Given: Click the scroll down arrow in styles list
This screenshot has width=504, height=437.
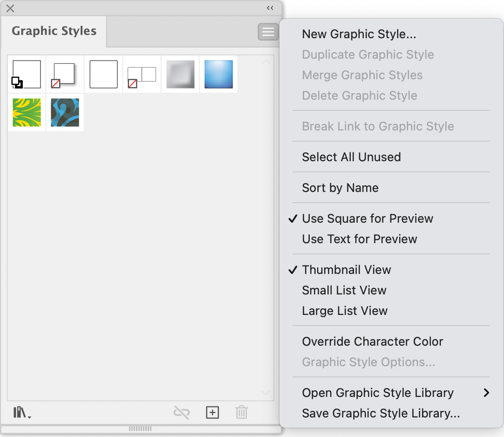Looking at the screenshot, I should (266, 392).
